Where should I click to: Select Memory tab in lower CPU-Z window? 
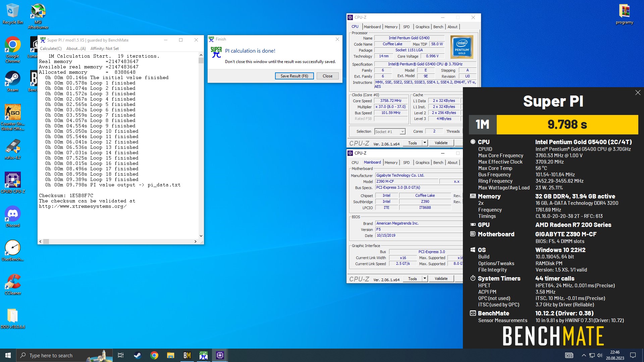(x=391, y=163)
